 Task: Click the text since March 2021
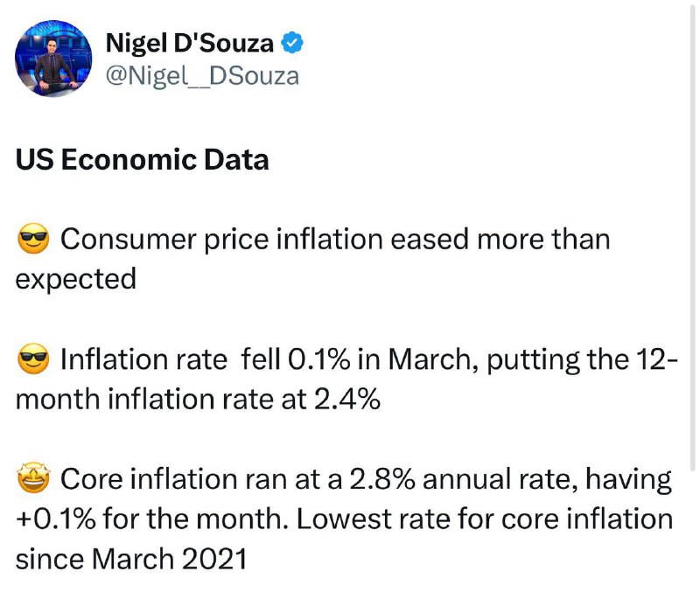coord(131,559)
